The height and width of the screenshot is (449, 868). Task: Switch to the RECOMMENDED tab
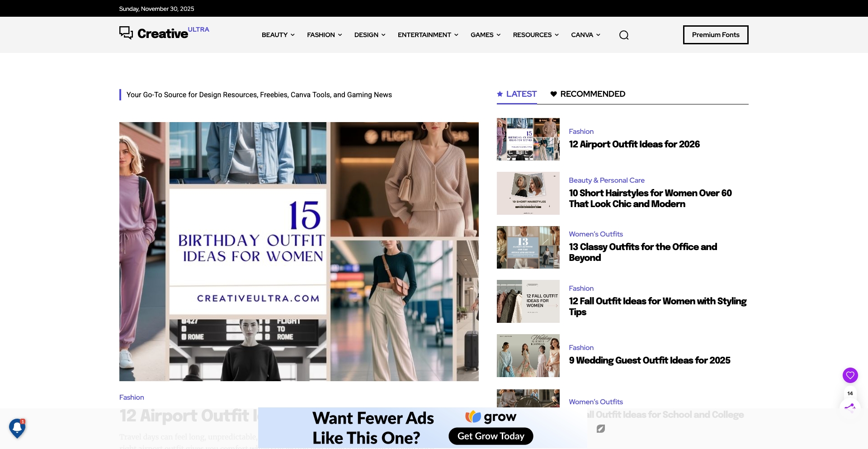(593, 94)
